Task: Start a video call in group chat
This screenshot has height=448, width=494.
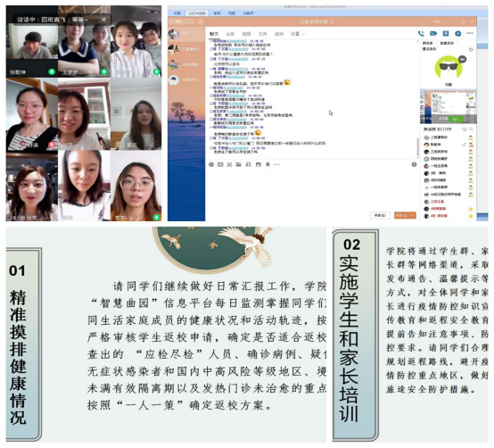Action: 433,33
